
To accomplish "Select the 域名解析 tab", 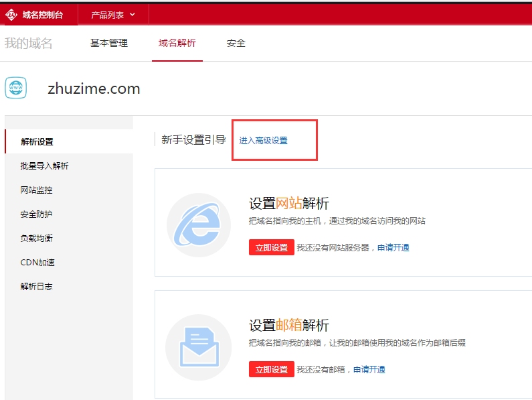I will [177, 43].
